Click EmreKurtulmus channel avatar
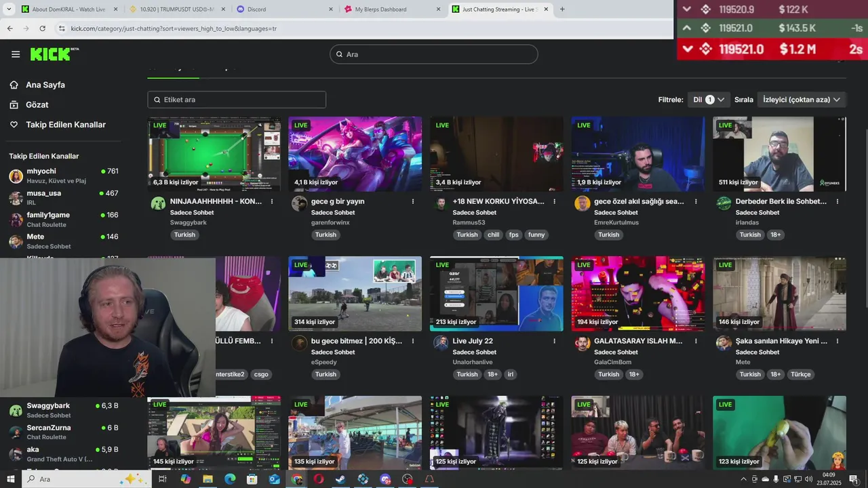This screenshot has width=868, height=488. point(582,203)
